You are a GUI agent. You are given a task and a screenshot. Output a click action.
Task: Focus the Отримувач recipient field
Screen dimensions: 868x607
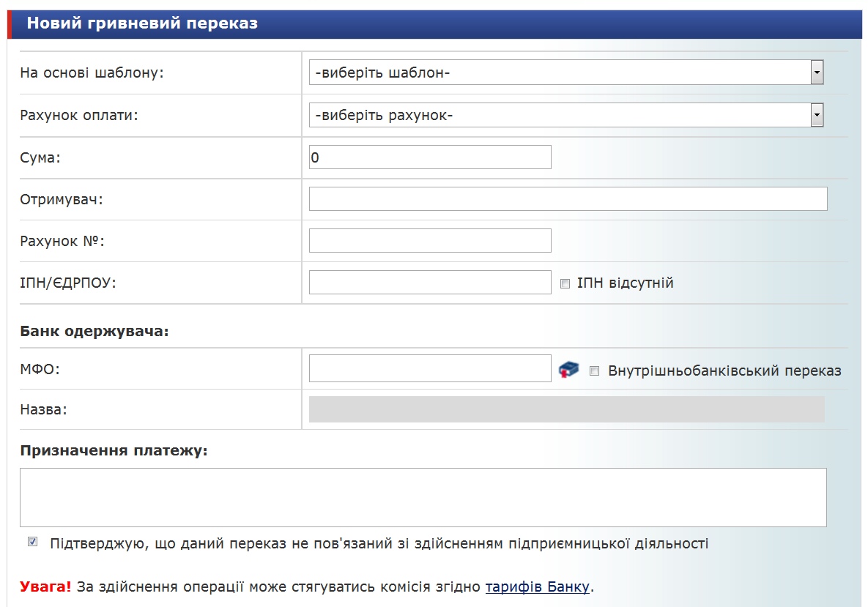click(568, 198)
